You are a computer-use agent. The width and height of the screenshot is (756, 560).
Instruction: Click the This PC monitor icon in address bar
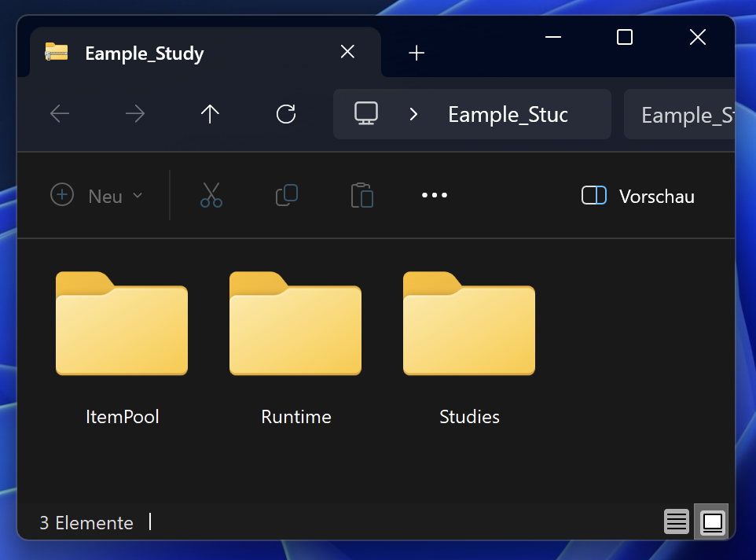[x=366, y=114]
